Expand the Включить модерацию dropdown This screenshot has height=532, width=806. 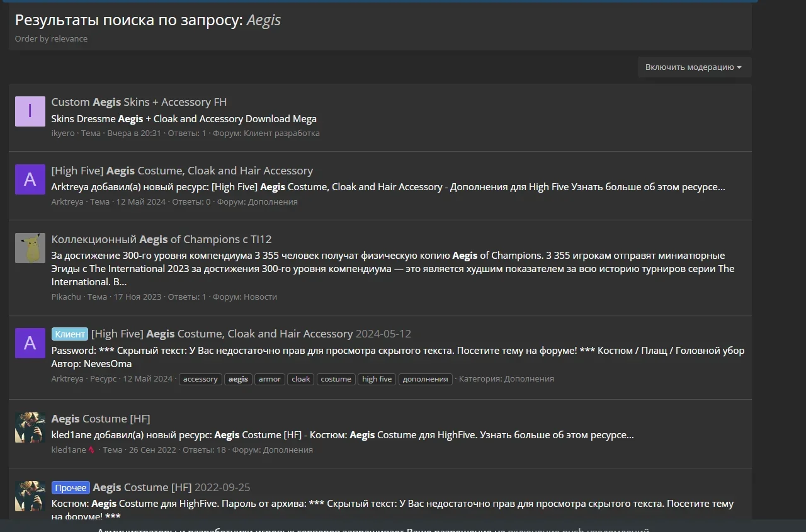(x=694, y=67)
